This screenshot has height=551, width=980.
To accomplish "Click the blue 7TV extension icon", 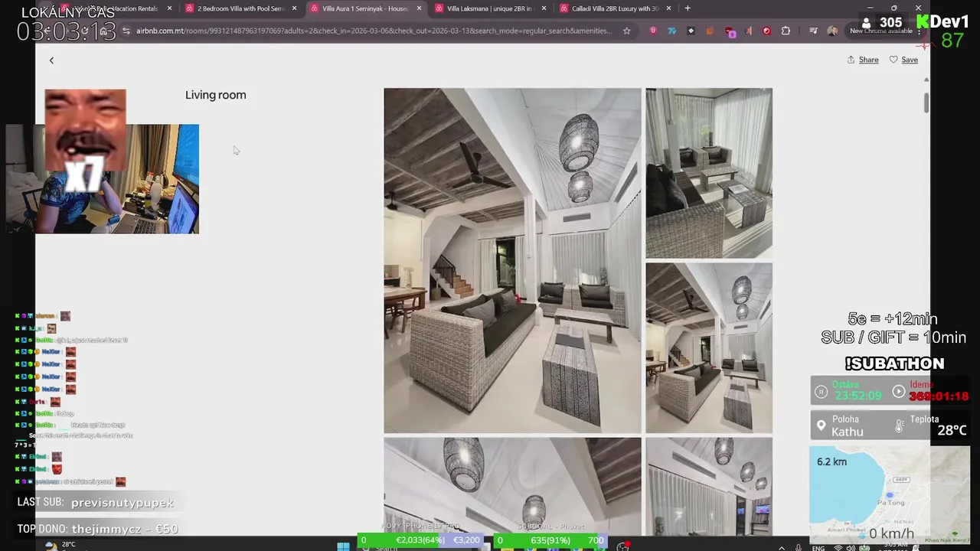I will coord(671,31).
